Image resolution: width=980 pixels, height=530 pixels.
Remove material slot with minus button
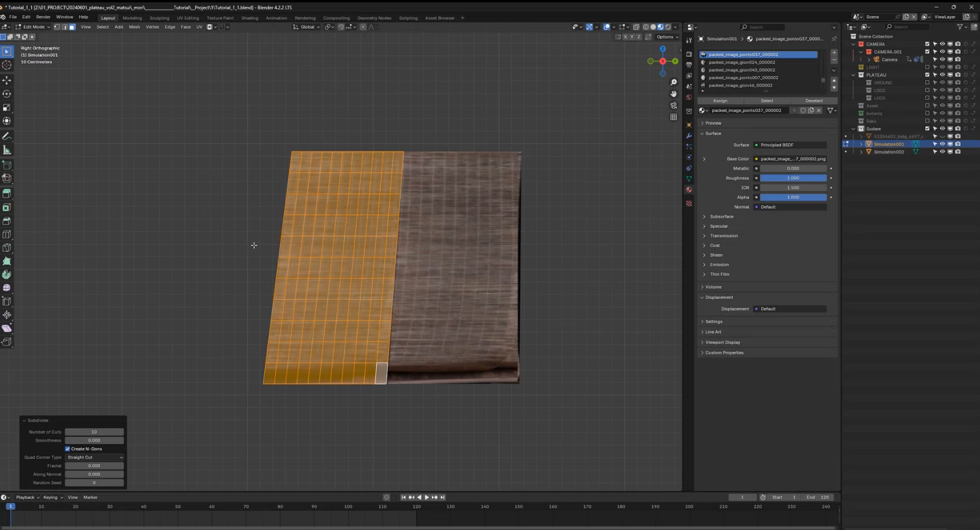click(834, 60)
